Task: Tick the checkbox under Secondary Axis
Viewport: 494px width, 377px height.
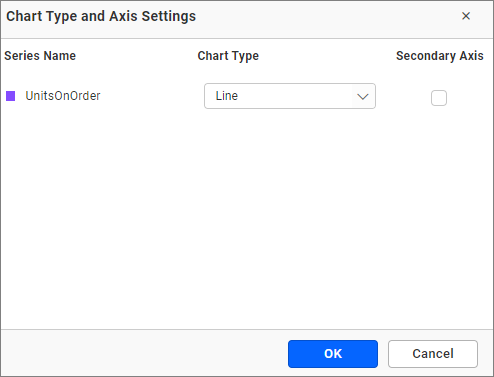Action: tap(439, 98)
